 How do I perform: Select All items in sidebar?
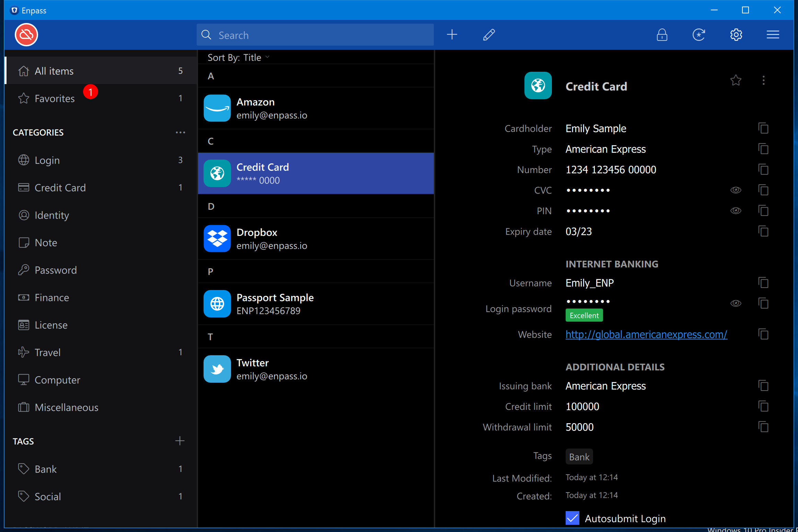(101, 71)
